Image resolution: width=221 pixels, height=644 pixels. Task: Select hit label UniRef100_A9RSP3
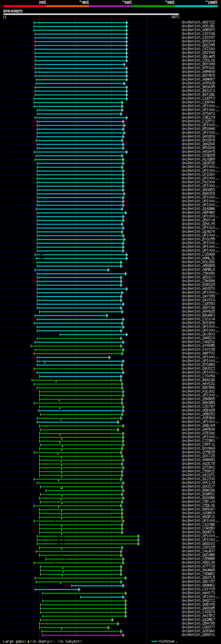point(198,30)
